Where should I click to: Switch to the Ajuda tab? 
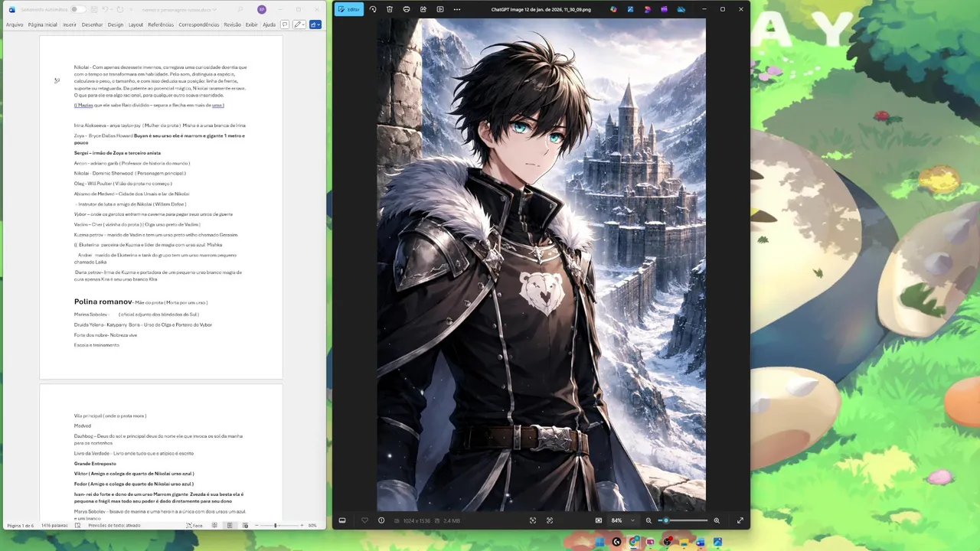pos(269,24)
